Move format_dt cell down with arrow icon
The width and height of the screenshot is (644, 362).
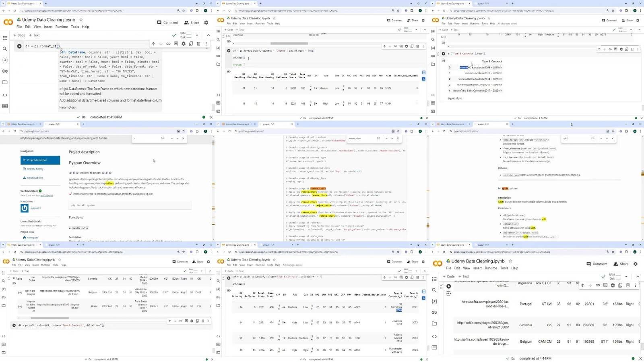pos(161,43)
